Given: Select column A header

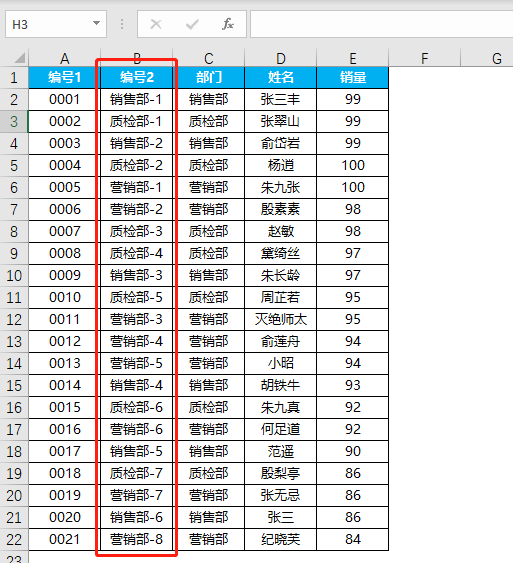Looking at the screenshot, I should point(65,58).
